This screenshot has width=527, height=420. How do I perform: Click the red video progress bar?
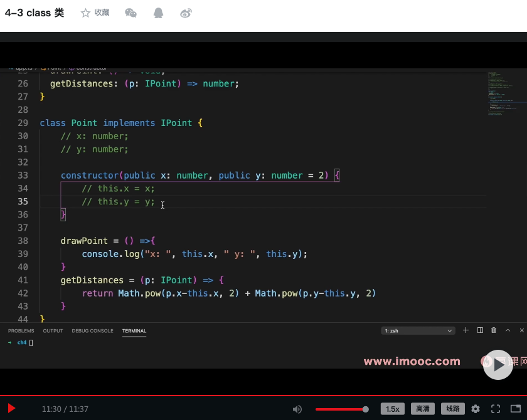(263, 396)
